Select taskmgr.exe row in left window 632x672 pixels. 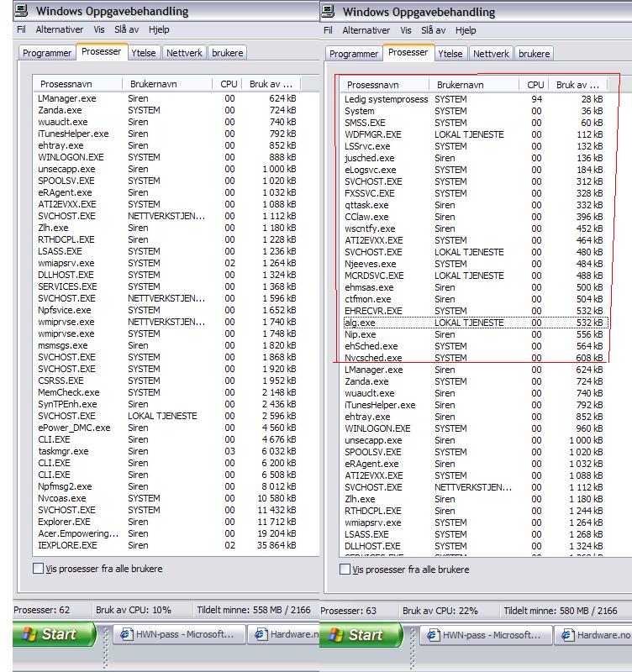[x=167, y=451]
